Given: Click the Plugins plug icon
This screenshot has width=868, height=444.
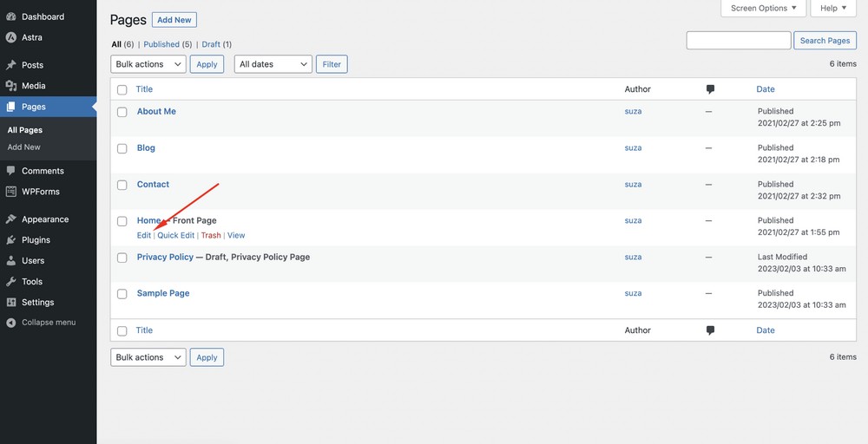Looking at the screenshot, I should 11,240.
